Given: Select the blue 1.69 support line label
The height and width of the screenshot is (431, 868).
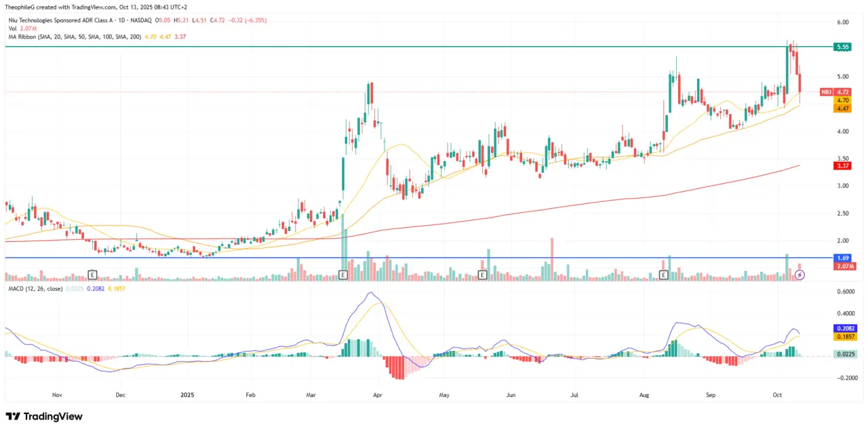Looking at the screenshot, I should point(843,258).
